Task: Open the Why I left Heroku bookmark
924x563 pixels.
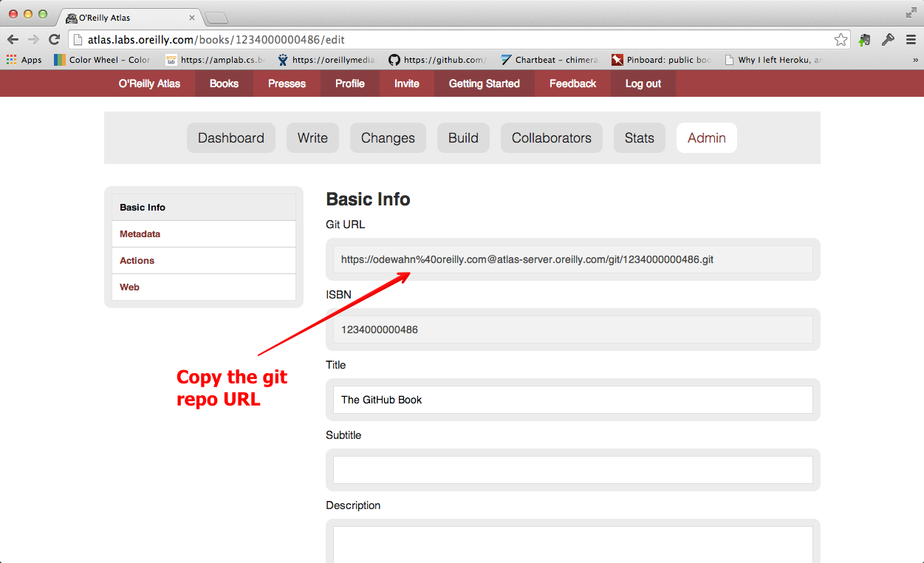Action: point(773,60)
